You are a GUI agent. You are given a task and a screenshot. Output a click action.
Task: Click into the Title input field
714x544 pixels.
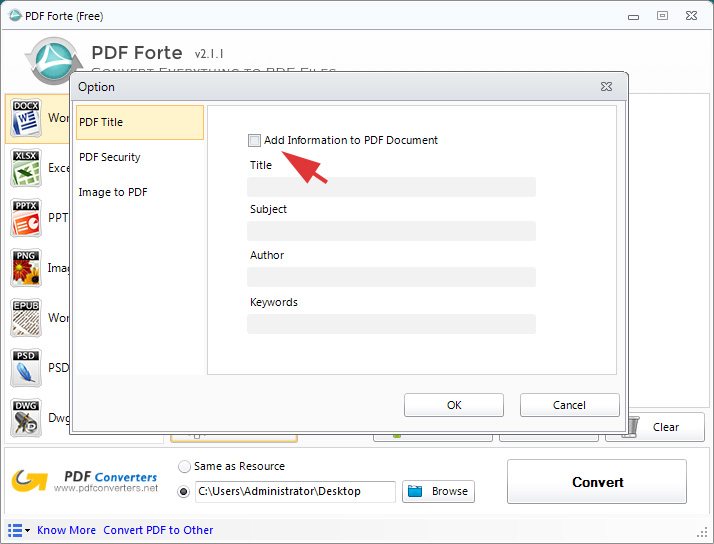[391, 187]
